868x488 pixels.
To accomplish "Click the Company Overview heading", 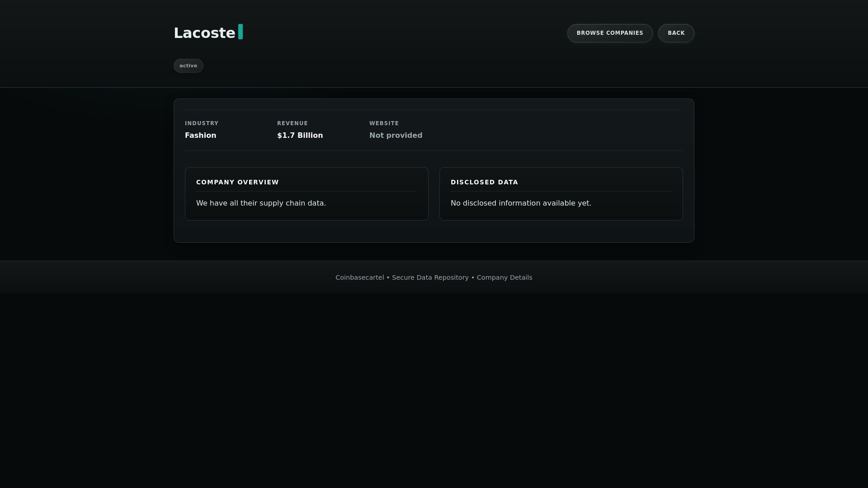I will click(x=237, y=182).
